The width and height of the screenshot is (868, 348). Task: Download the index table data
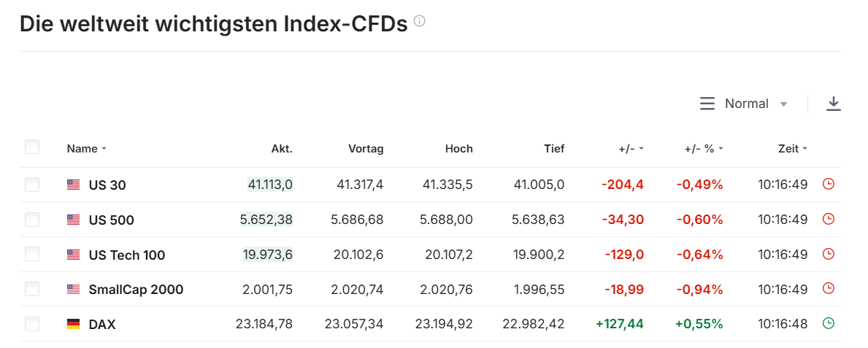pyautogui.click(x=834, y=104)
